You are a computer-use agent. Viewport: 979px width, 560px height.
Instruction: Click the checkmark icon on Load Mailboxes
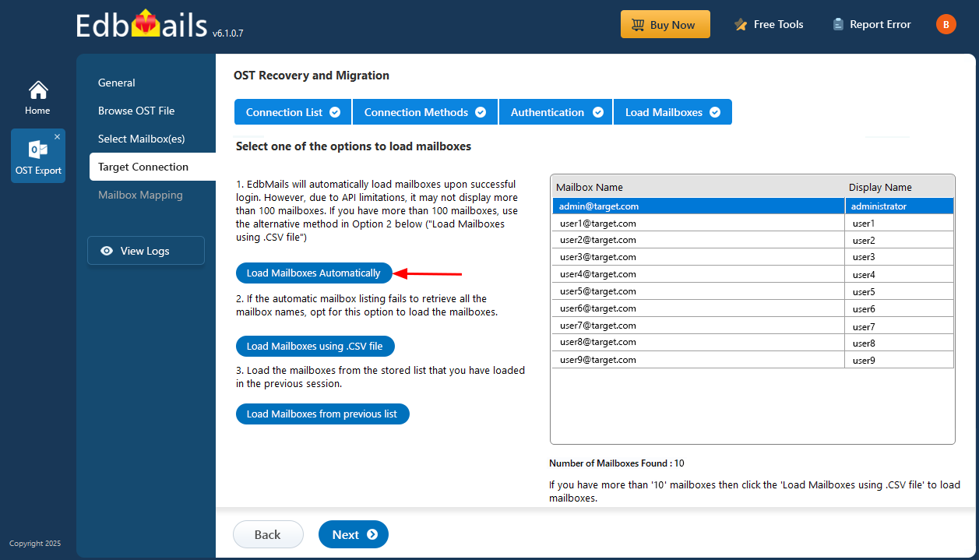(x=715, y=112)
